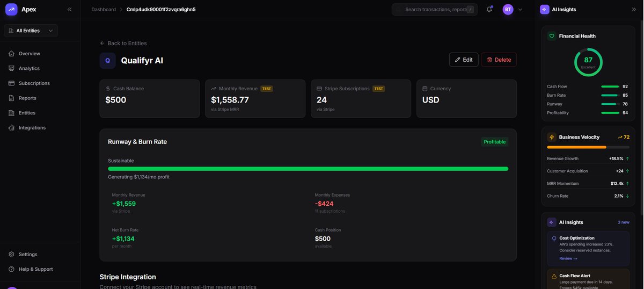Screen dimensions: 644x289
Task: Click the Reports document icon
Action: click(x=12, y=98)
